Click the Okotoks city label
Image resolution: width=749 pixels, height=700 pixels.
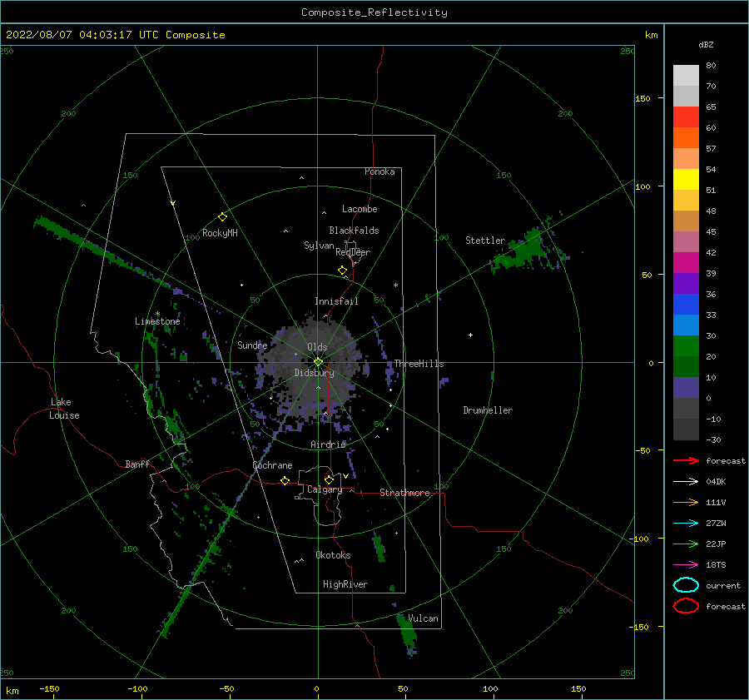coord(333,555)
